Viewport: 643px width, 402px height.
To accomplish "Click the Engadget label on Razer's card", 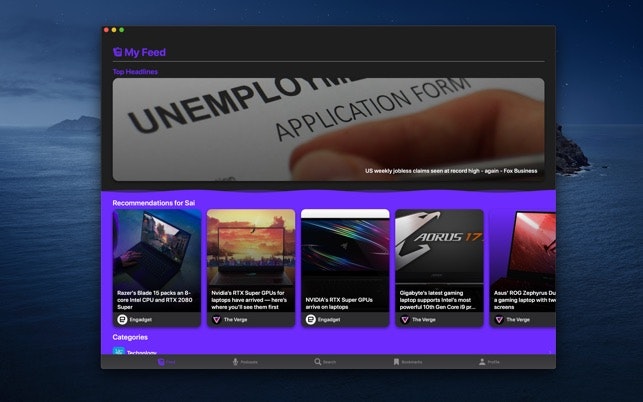I will (141, 320).
